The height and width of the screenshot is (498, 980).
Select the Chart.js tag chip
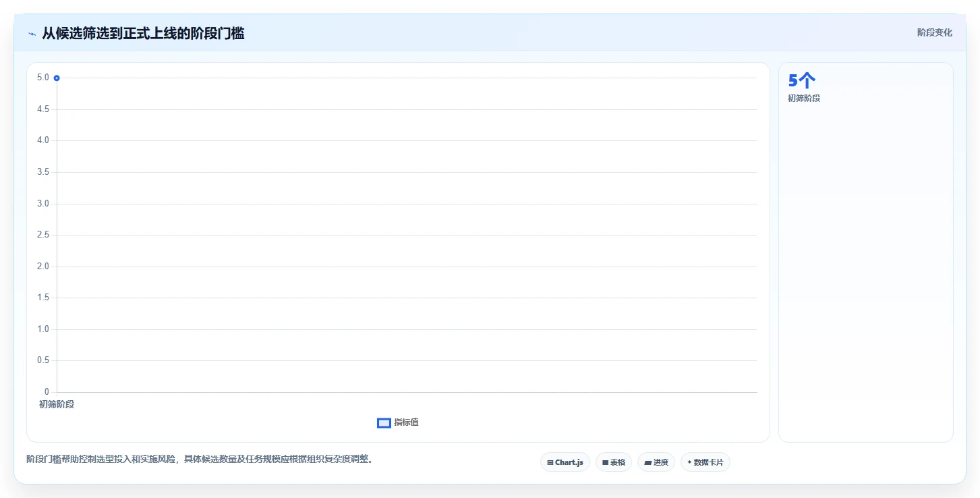[565, 462]
